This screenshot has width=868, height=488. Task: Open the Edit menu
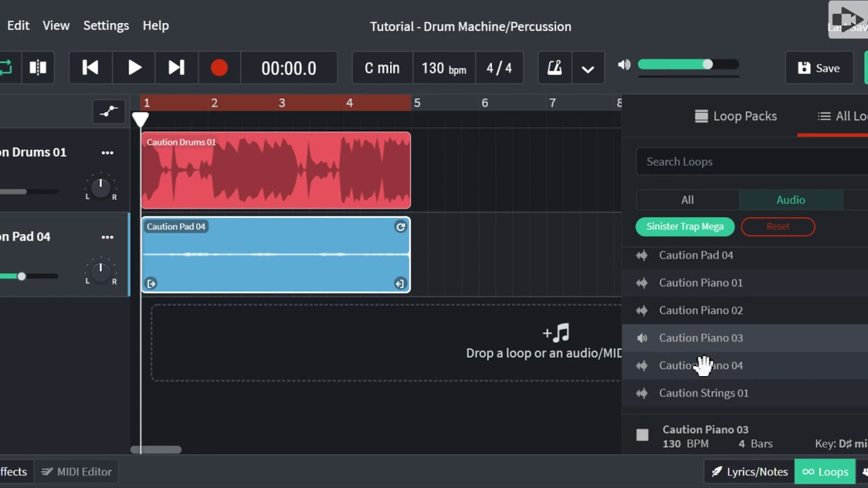tap(18, 25)
